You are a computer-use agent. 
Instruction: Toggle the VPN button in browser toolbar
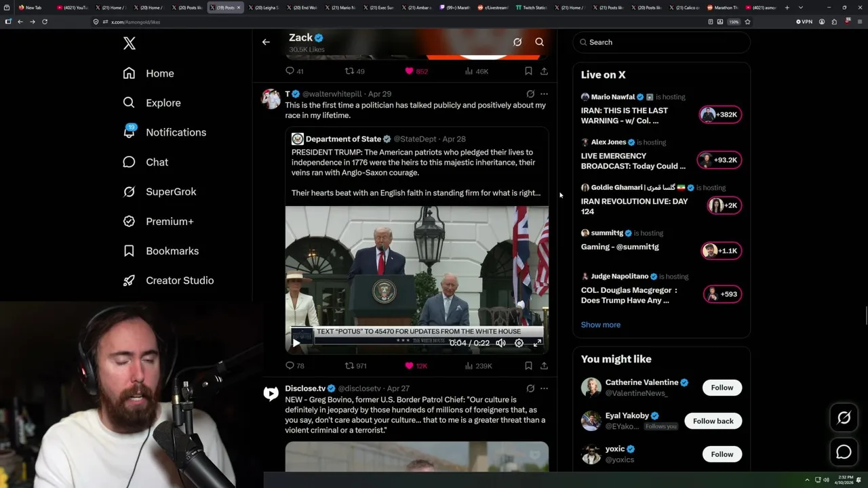pyautogui.click(x=804, y=22)
